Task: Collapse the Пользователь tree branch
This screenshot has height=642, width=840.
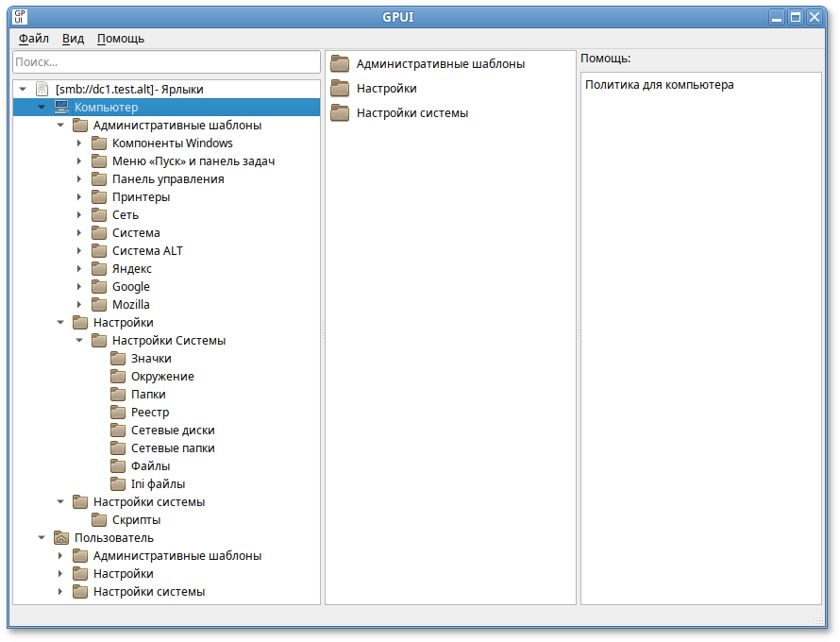Action: pyautogui.click(x=42, y=538)
